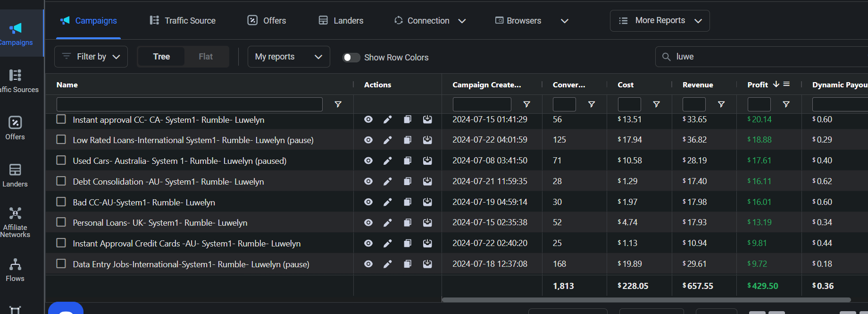
Task: Switch to the Traffic Source tab
Action: pyautogui.click(x=183, y=21)
